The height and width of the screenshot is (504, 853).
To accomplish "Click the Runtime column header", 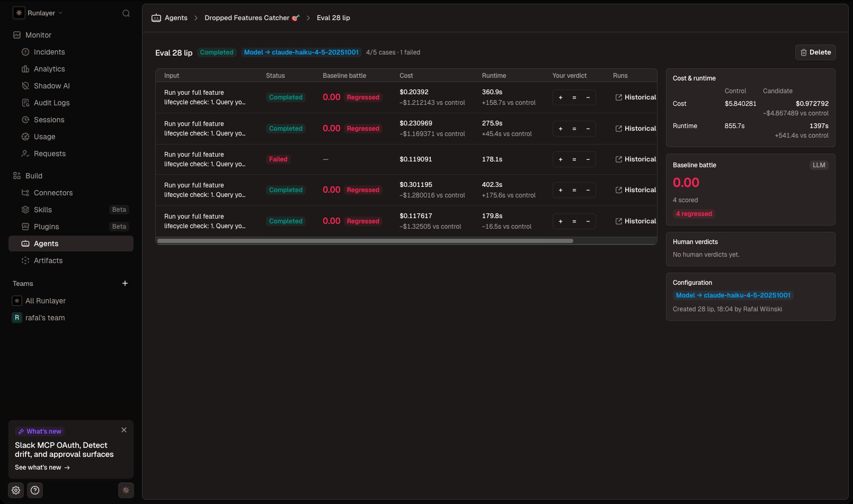I will pyautogui.click(x=494, y=76).
